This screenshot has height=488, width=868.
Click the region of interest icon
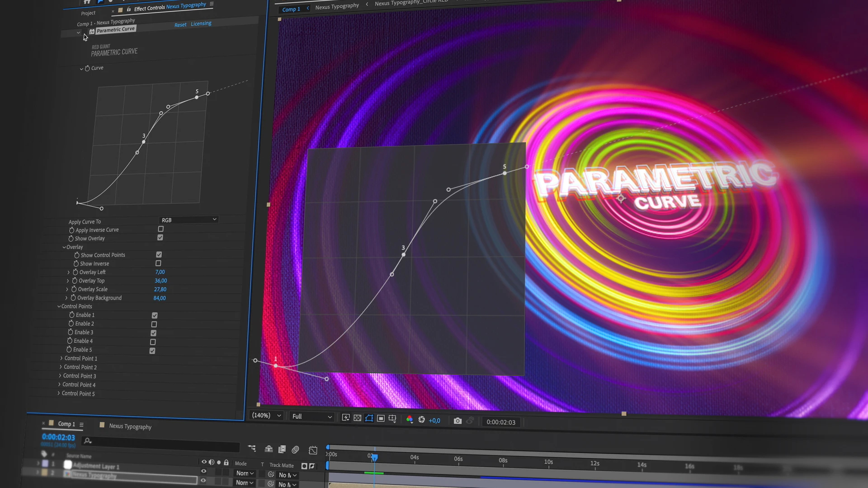(x=381, y=419)
